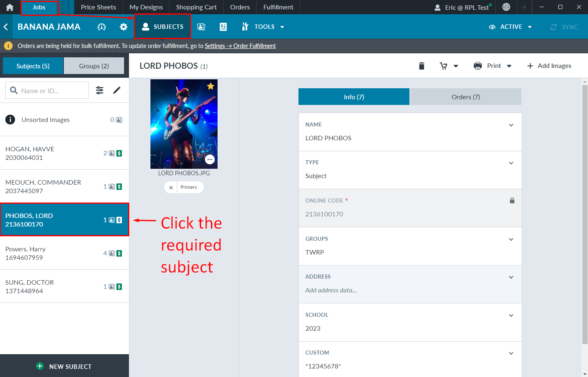Open the Images panel icon beside SUBJECTS
This screenshot has width=588, height=377.
(201, 26)
